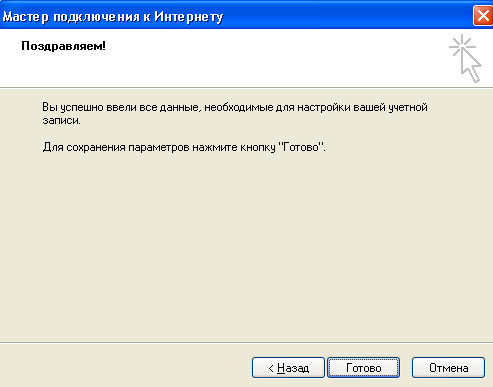
Task: Cancel the wizard with "Отмена"
Action: pos(448,368)
